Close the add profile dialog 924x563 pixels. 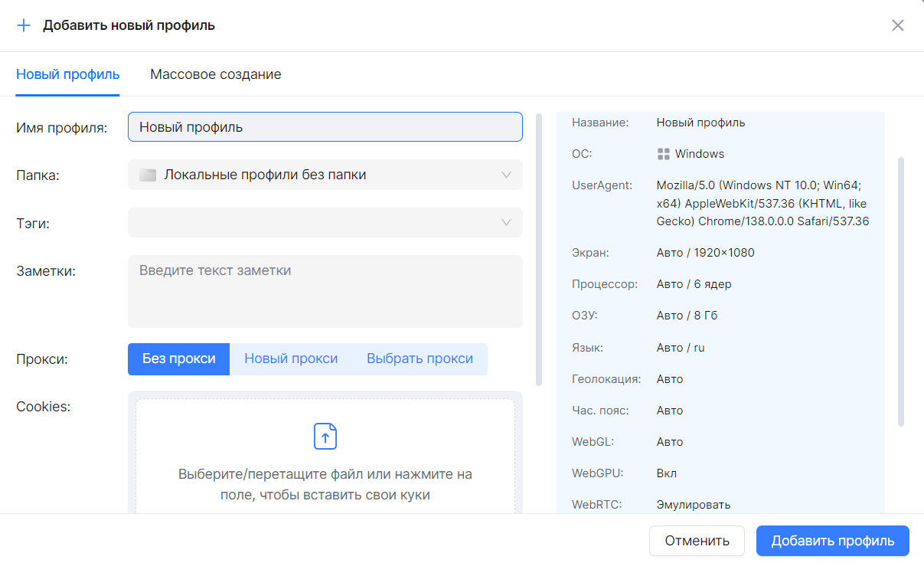coord(898,25)
